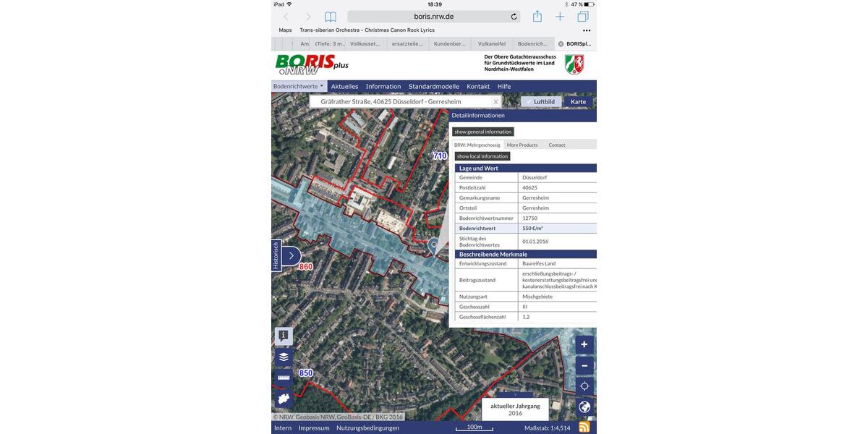The height and width of the screenshot is (434, 868).
Task: Click the Maßstab 1:4,514 scale text
Action: tap(548, 427)
